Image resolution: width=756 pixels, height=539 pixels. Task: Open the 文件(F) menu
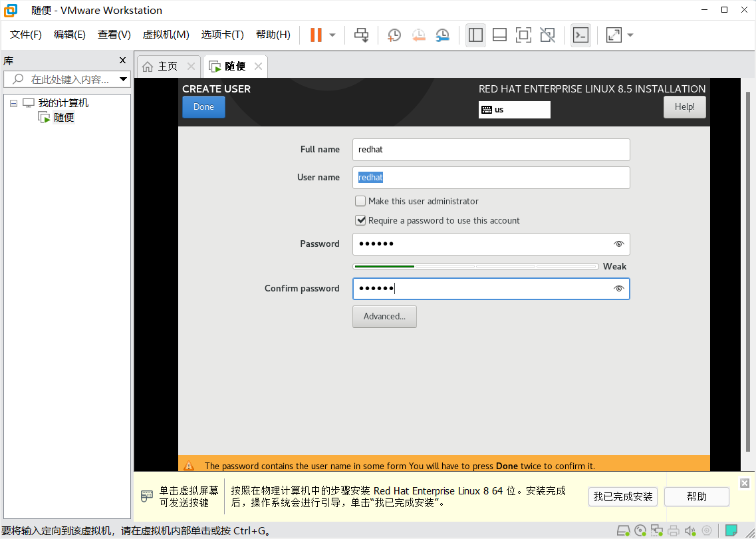[25, 34]
